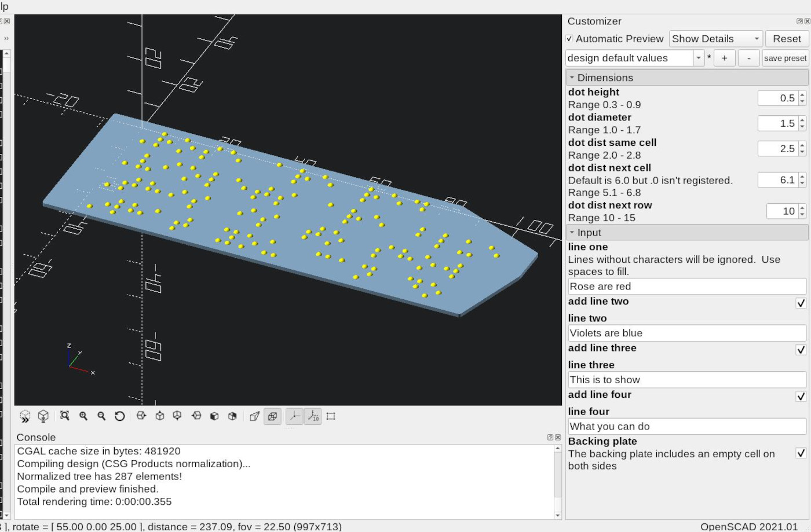Viewport: 811px width, 532px height.
Task: Switch to the Right view cube icon
Action: 141,416
